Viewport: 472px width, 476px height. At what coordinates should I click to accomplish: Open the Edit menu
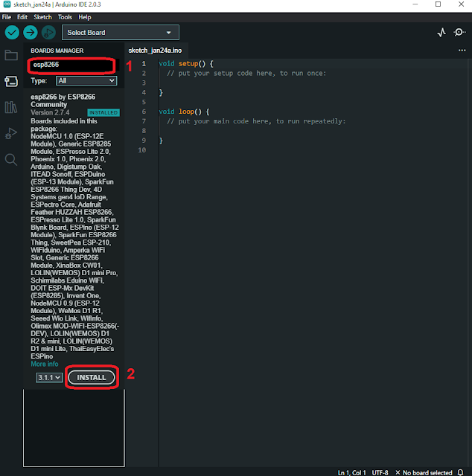[x=22, y=17]
